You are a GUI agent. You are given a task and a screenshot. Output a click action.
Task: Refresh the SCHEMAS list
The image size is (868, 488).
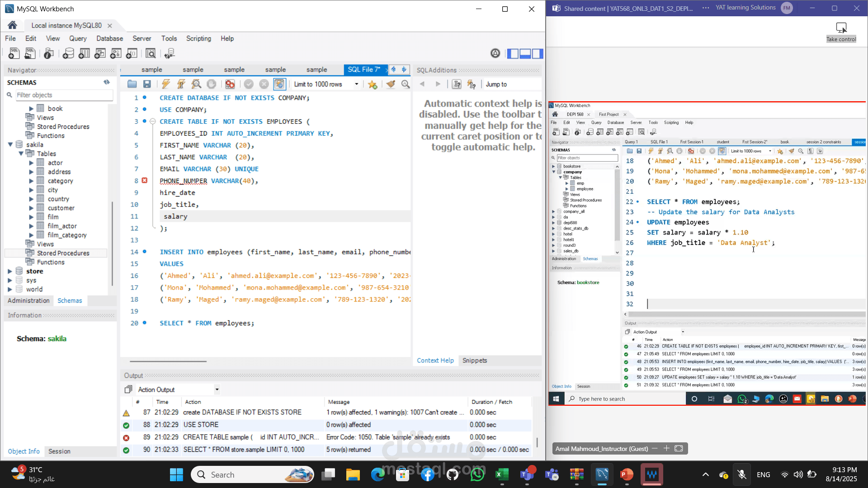click(x=107, y=82)
